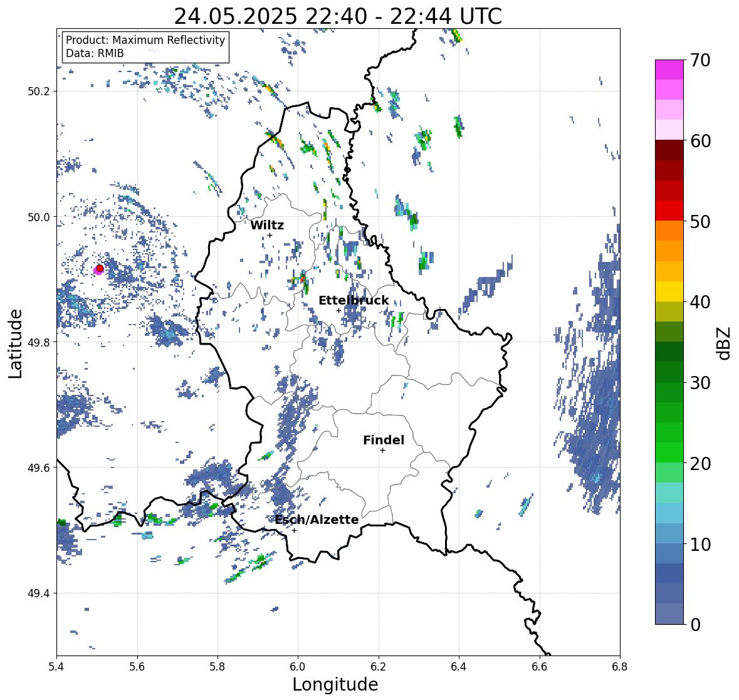Click the 6.6 longitude tick label
739x700 pixels.
coord(539,667)
